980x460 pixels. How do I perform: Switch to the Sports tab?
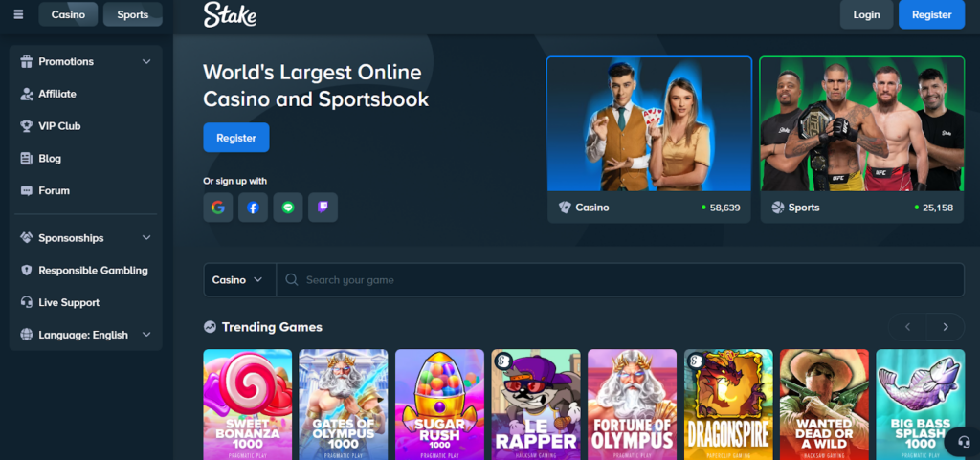[132, 14]
